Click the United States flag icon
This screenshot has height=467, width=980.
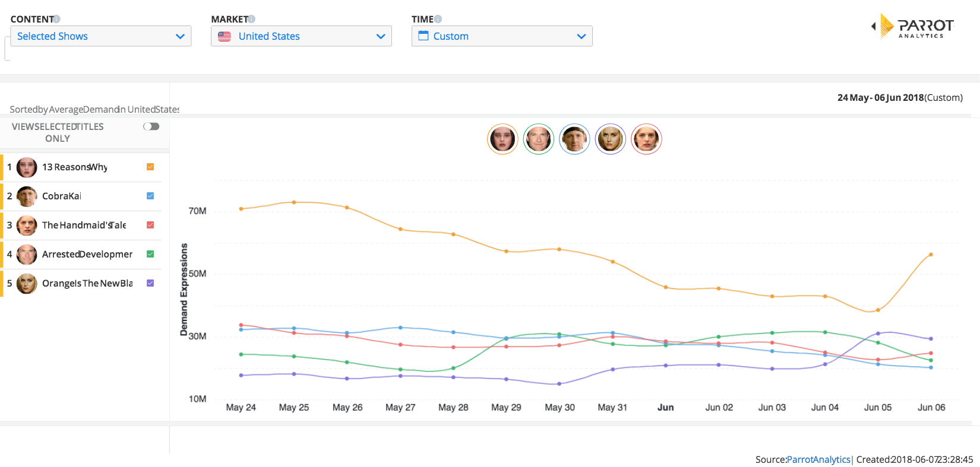tap(225, 36)
